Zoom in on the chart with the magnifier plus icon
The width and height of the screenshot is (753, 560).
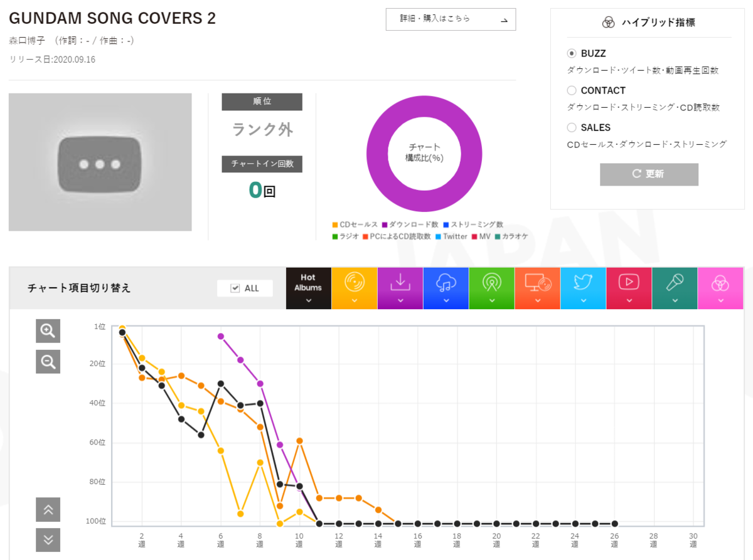click(x=48, y=330)
